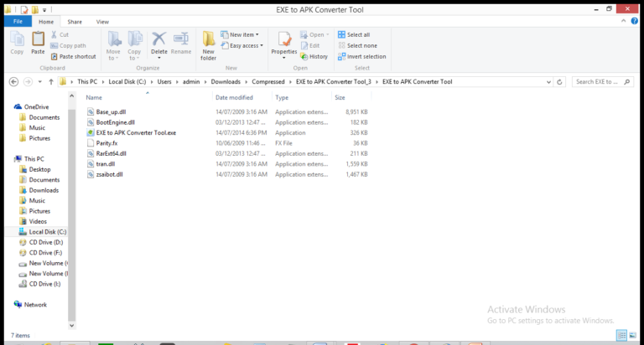Image resolution: width=644 pixels, height=345 pixels.
Task: Open the New item dropdown
Action: (240, 35)
